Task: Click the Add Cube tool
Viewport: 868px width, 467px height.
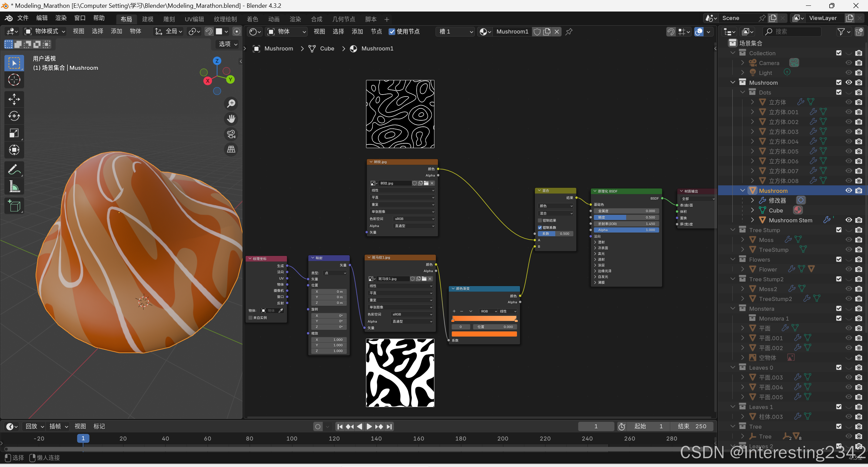Action: coord(14,206)
